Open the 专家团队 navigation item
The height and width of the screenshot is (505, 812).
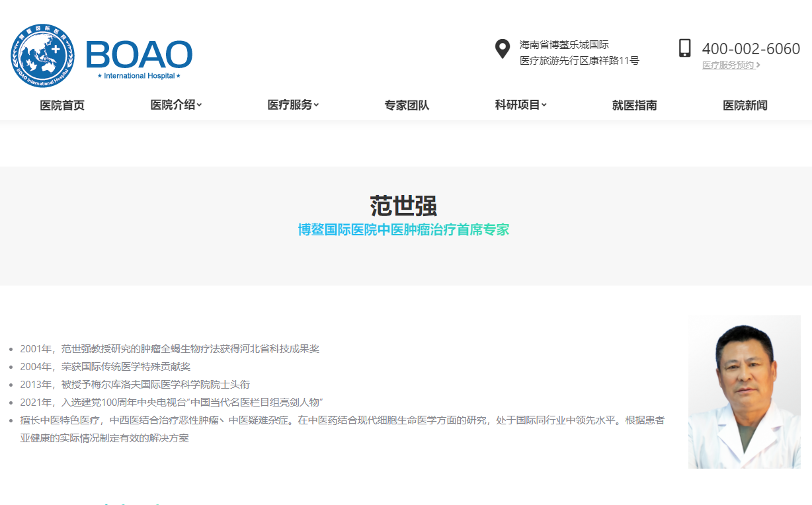(x=407, y=105)
